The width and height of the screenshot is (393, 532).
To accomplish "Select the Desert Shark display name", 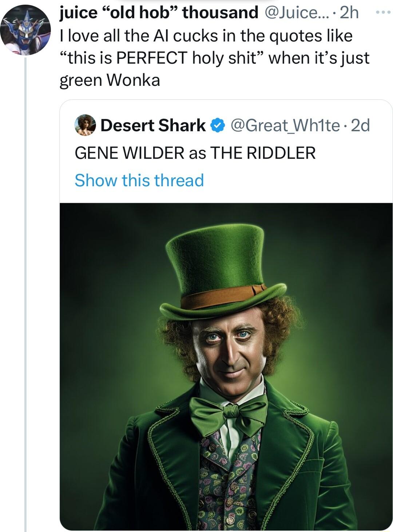I will [x=153, y=125].
